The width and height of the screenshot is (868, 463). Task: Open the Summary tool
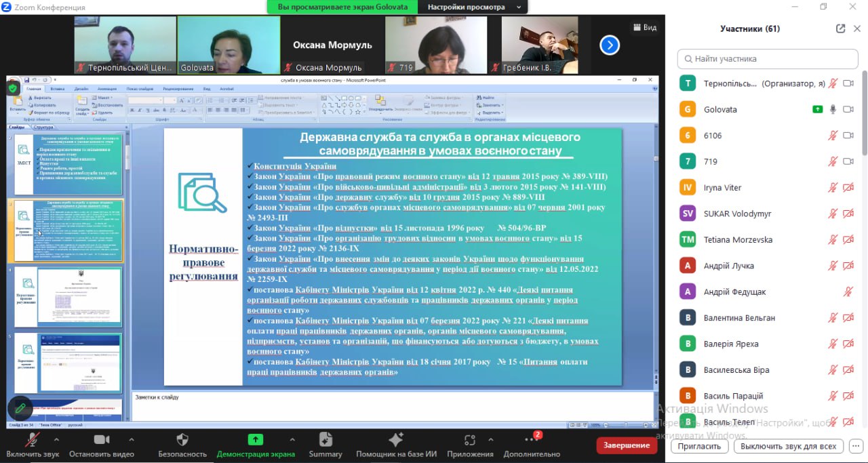325,446
